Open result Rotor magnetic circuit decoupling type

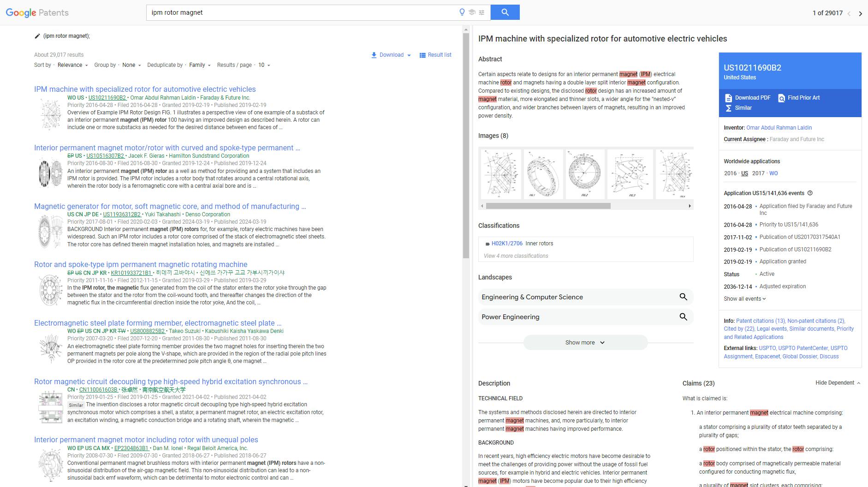point(171,382)
